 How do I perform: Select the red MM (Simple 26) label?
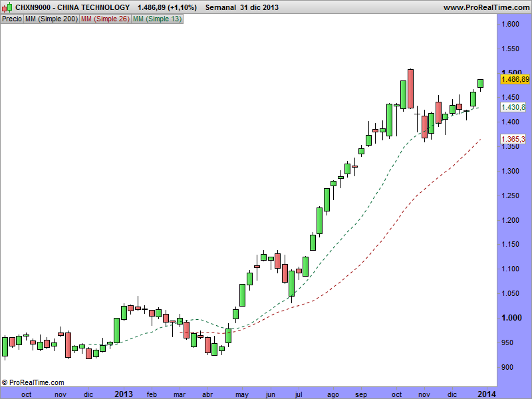coord(104,19)
